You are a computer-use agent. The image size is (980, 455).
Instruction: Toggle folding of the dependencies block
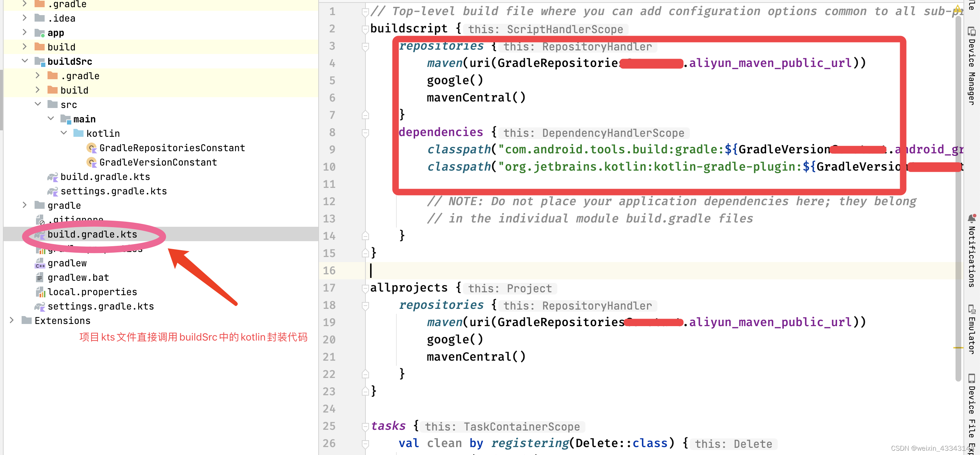pos(365,132)
